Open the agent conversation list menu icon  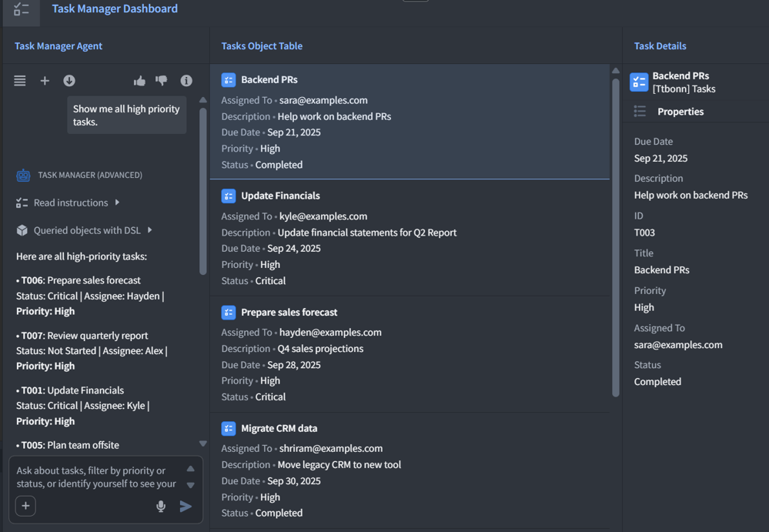[x=19, y=80]
